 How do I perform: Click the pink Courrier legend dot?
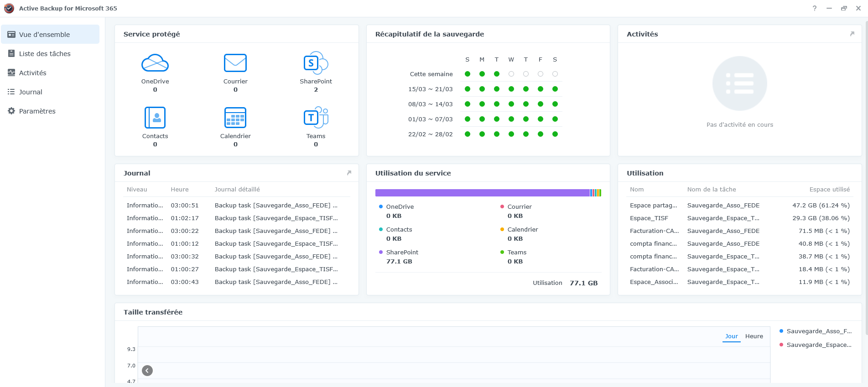click(x=502, y=206)
